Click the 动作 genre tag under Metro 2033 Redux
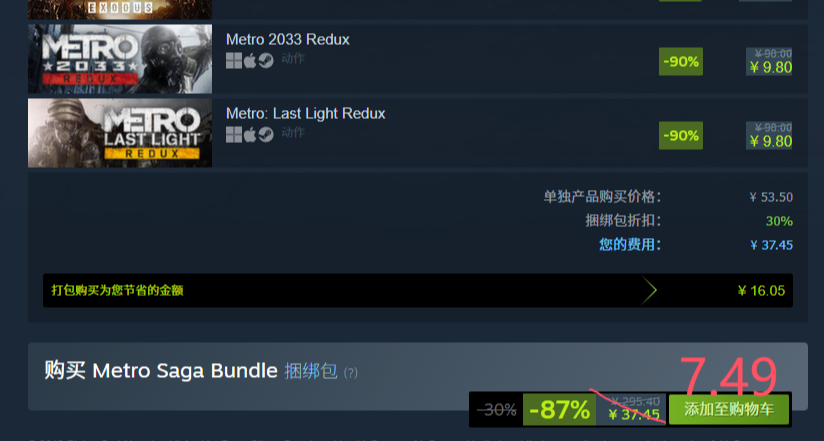The image size is (824, 441). tap(293, 58)
